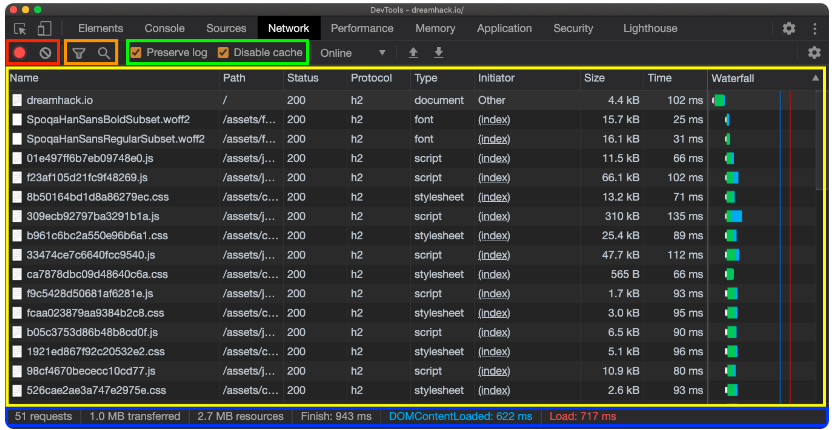Click the (index) initiator link for f23af105d21fc9f48269.js
Screen dimensions: 835x430
click(494, 177)
